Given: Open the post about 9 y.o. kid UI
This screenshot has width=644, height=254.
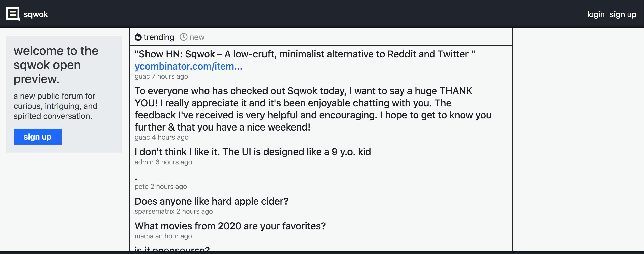Looking at the screenshot, I should [x=253, y=152].
